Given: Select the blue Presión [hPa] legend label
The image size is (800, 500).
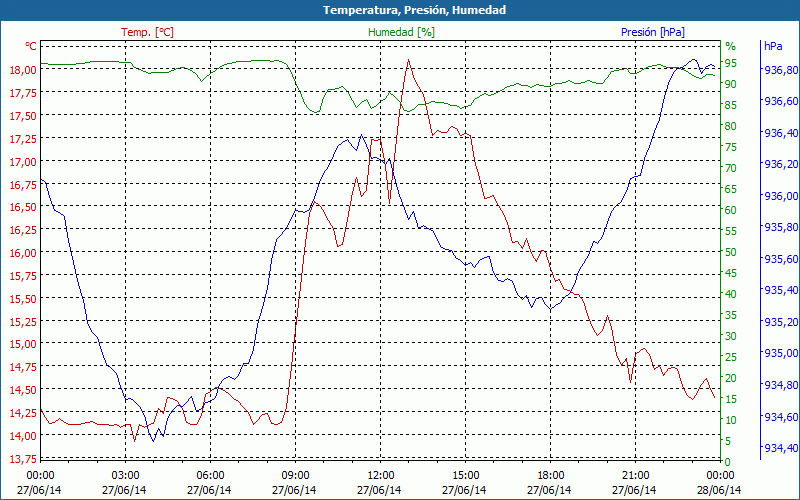Looking at the screenshot, I should pos(653,32).
